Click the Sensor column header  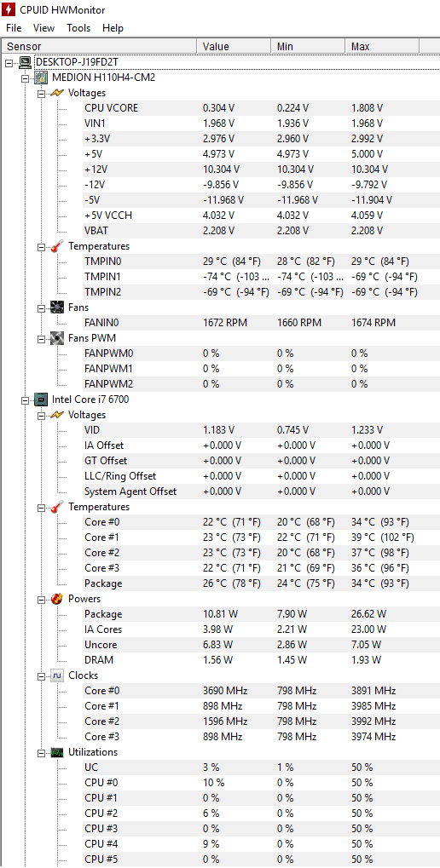99,47
